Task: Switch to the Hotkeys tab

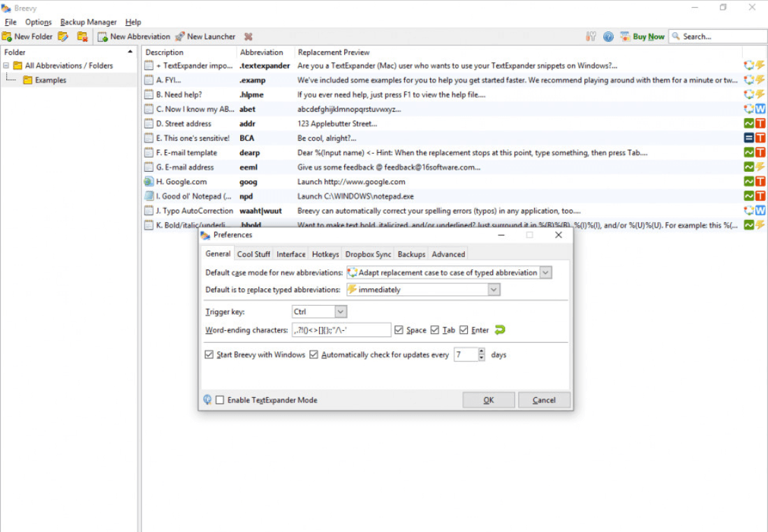Action: [x=325, y=254]
